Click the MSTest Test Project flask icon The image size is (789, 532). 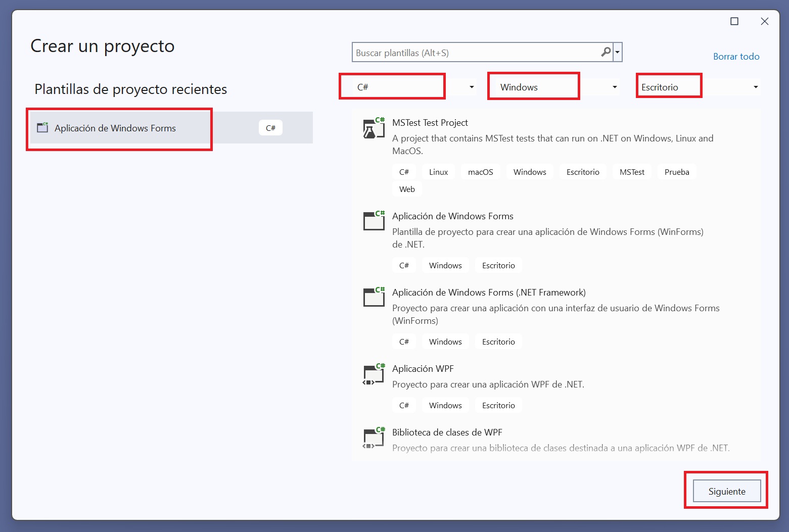click(374, 129)
